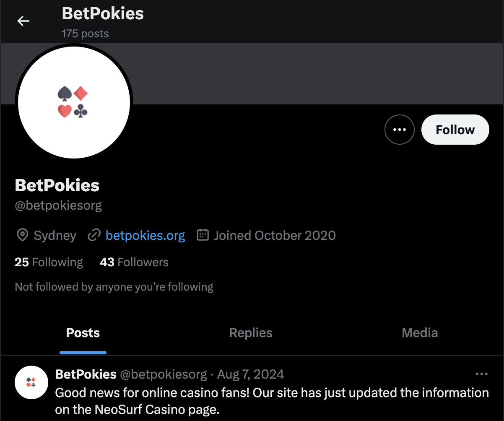Open the BetPokies profile avatar image

pos(74,102)
